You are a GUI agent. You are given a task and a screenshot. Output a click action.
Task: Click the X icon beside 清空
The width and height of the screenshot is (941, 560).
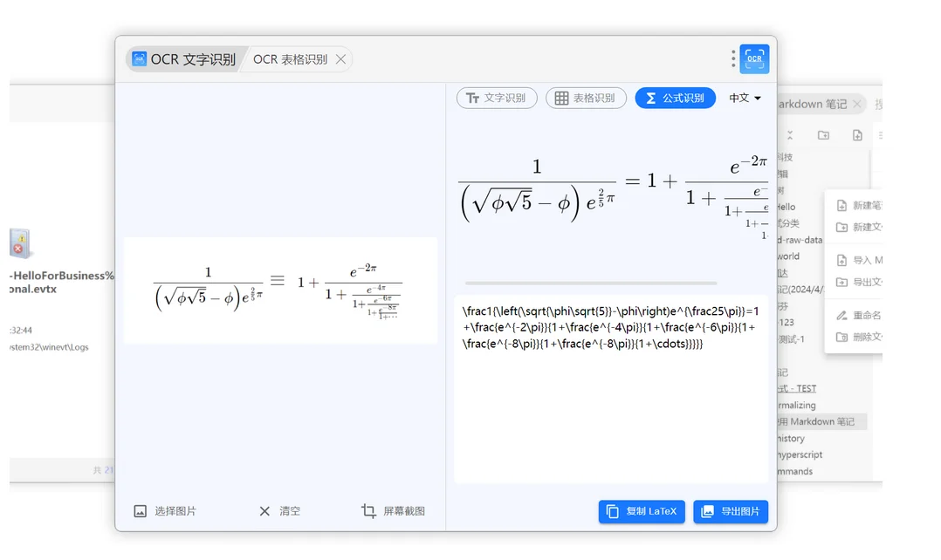tap(264, 511)
